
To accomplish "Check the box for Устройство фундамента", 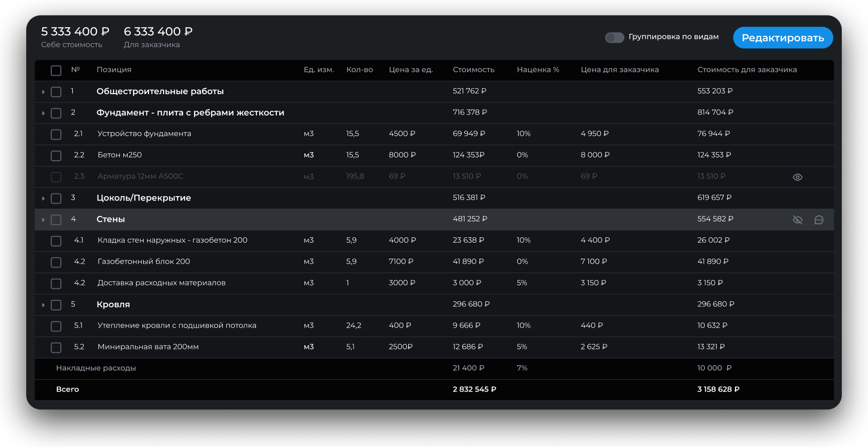I will pyautogui.click(x=56, y=134).
